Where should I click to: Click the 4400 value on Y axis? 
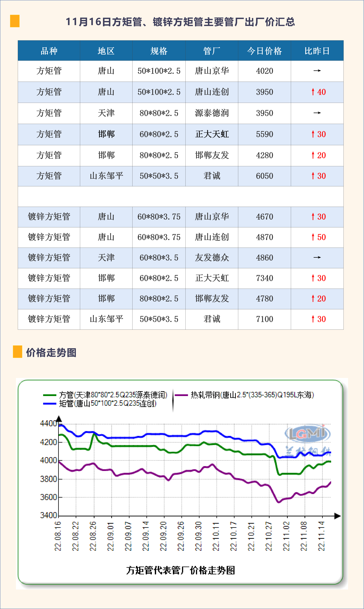(48, 423)
